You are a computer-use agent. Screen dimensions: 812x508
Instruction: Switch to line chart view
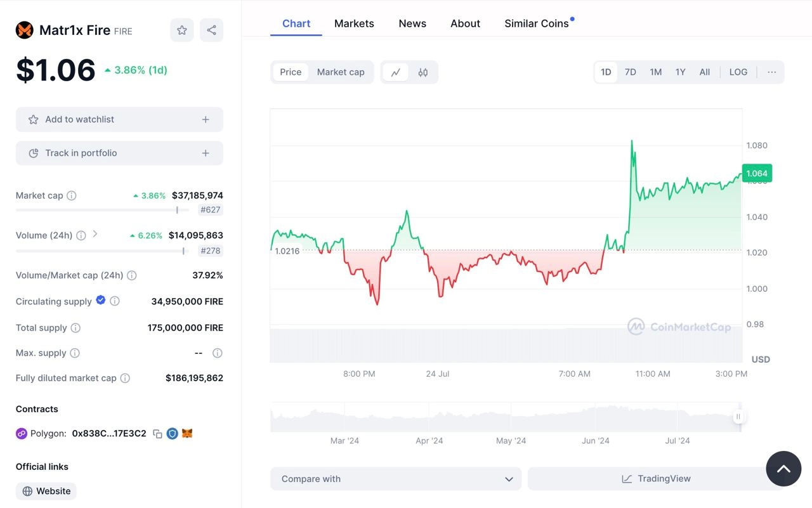point(396,72)
